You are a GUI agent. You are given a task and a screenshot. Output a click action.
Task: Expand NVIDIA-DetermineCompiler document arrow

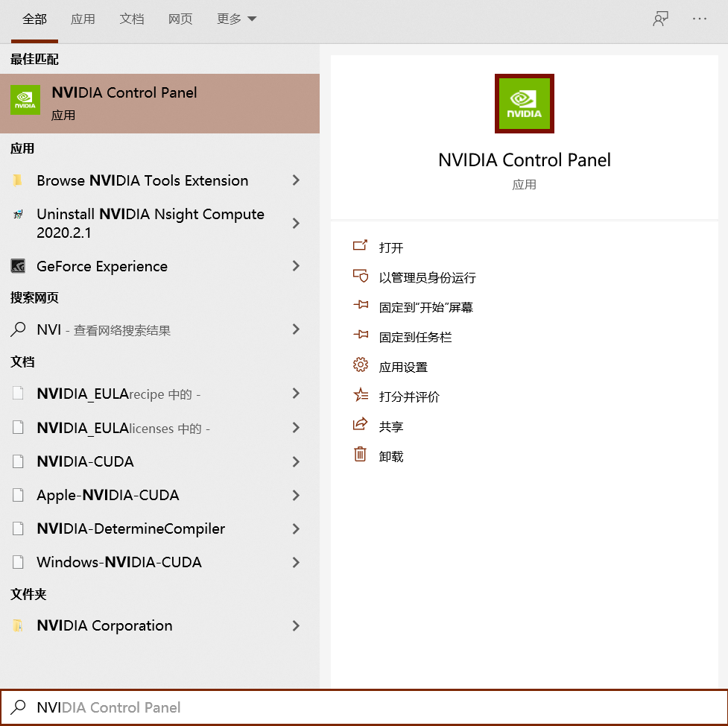pyautogui.click(x=296, y=528)
